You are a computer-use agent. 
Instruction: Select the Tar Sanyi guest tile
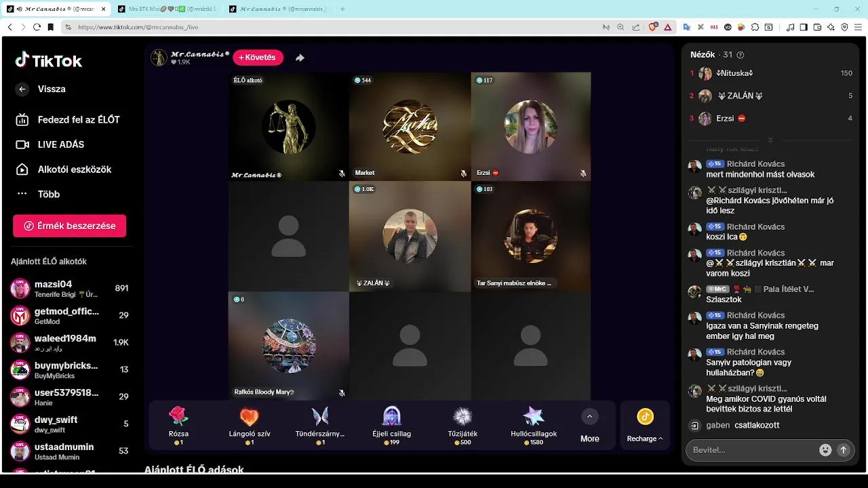(x=531, y=236)
